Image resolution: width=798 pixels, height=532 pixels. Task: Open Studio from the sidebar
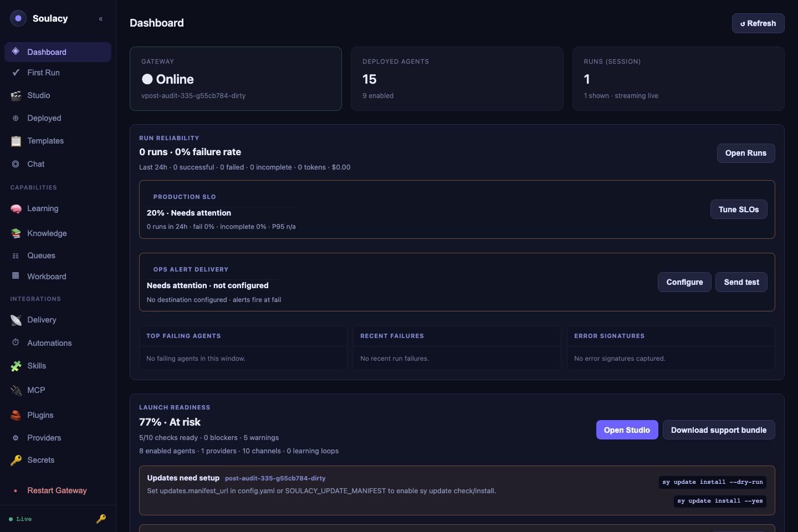coord(58,95)
